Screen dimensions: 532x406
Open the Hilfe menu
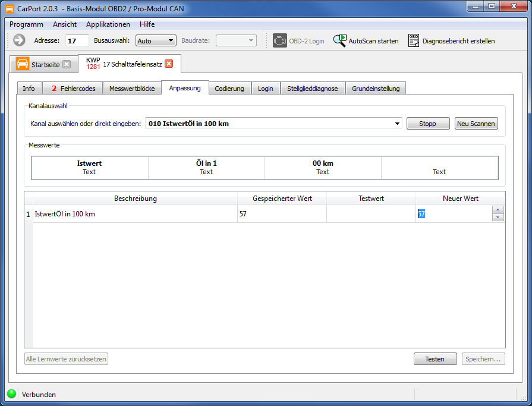147,24
